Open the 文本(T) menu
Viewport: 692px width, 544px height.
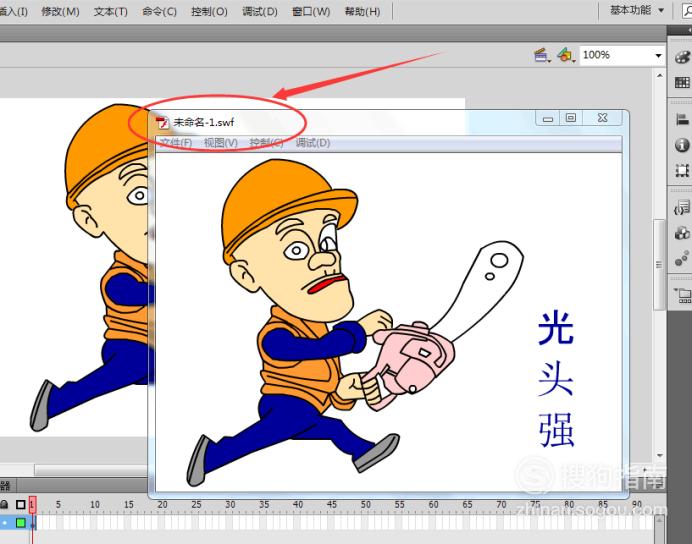point(110,11)
